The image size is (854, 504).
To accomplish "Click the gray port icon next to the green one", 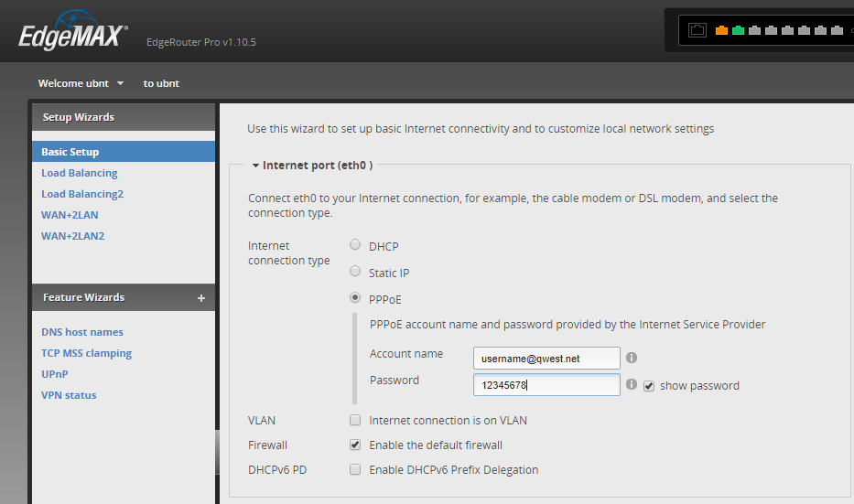I will click(754, 30).
